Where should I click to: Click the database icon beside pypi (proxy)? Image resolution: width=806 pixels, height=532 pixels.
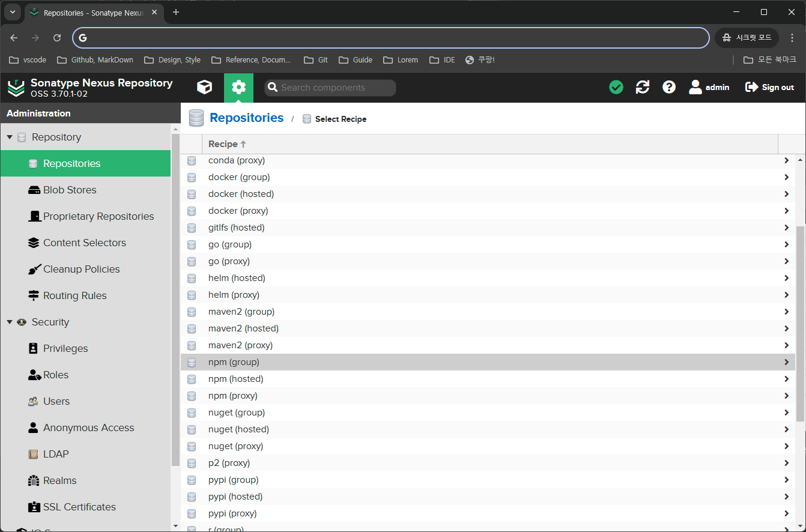point(192,513)
